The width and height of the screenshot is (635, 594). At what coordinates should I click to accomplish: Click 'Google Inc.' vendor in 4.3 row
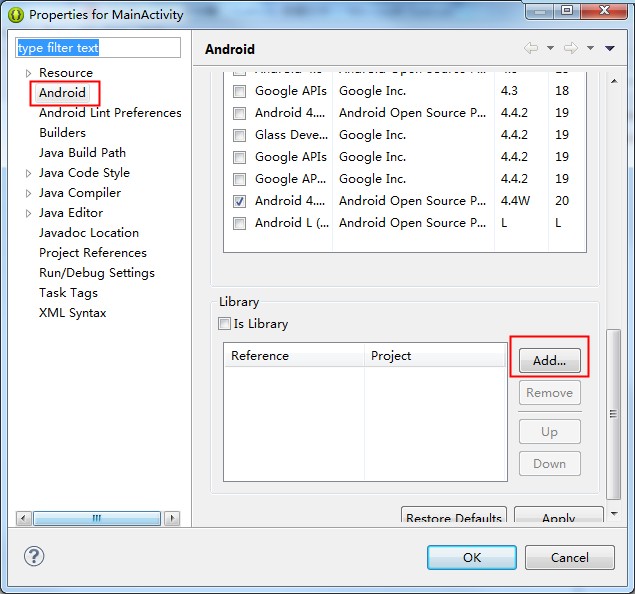click(x=373, y=91)
